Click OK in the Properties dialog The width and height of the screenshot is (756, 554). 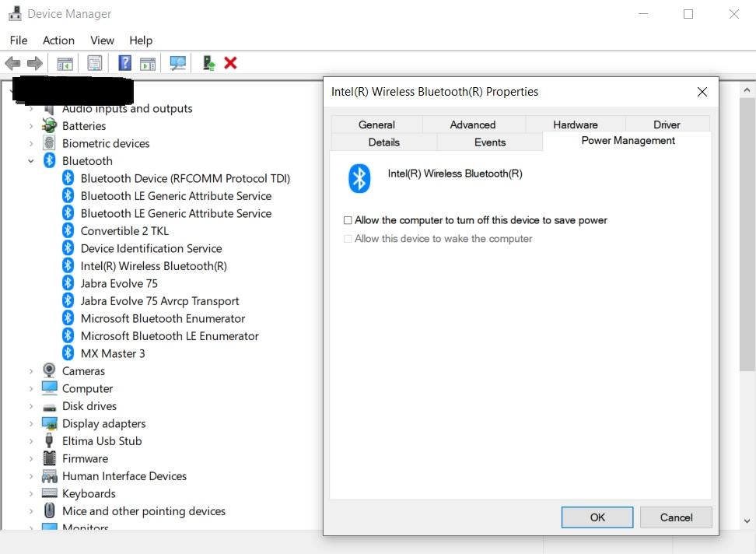coord(597,517)
